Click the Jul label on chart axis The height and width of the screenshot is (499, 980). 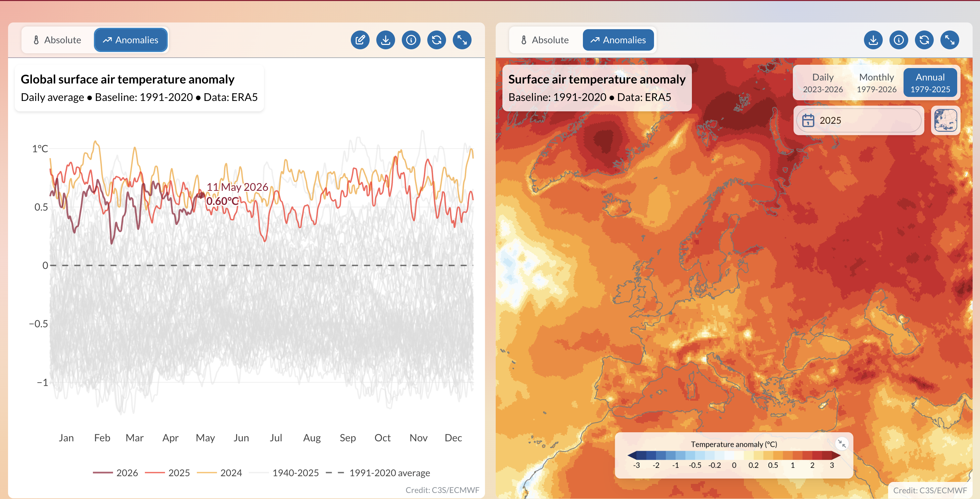[x=276, y=438]
